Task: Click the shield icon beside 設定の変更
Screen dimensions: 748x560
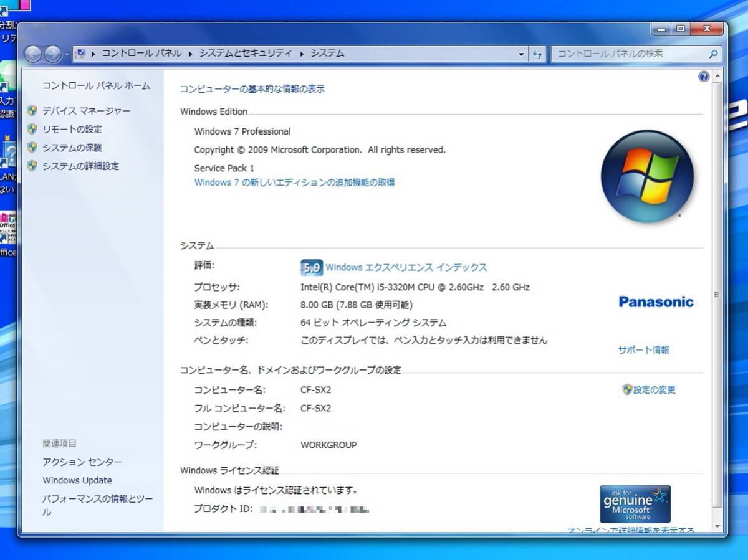Action: pos(627,389)
